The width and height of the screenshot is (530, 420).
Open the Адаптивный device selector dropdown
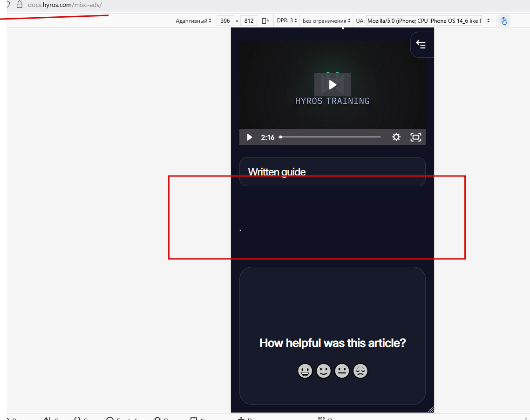[193, 20]
